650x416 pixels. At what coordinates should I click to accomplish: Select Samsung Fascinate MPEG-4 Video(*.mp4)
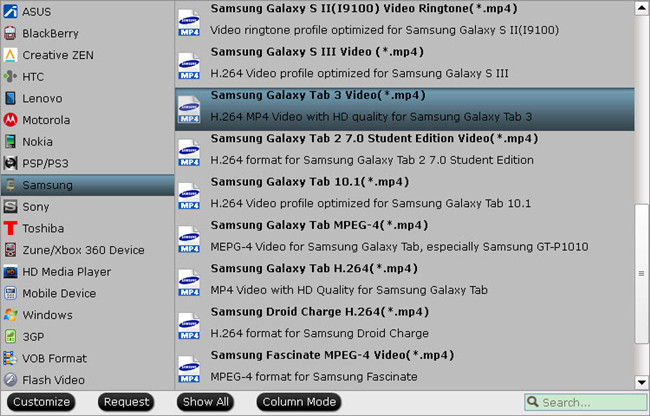405,369
